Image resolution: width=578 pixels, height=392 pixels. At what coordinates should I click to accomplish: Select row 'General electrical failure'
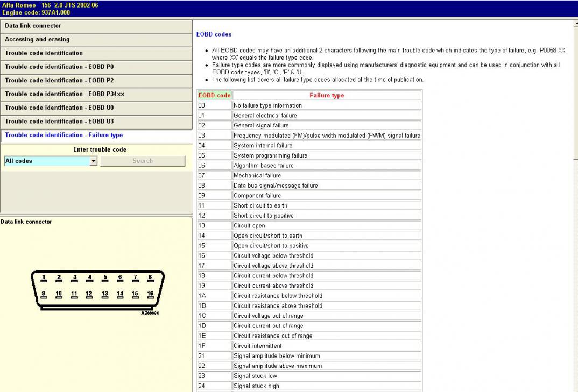[309, 115]
